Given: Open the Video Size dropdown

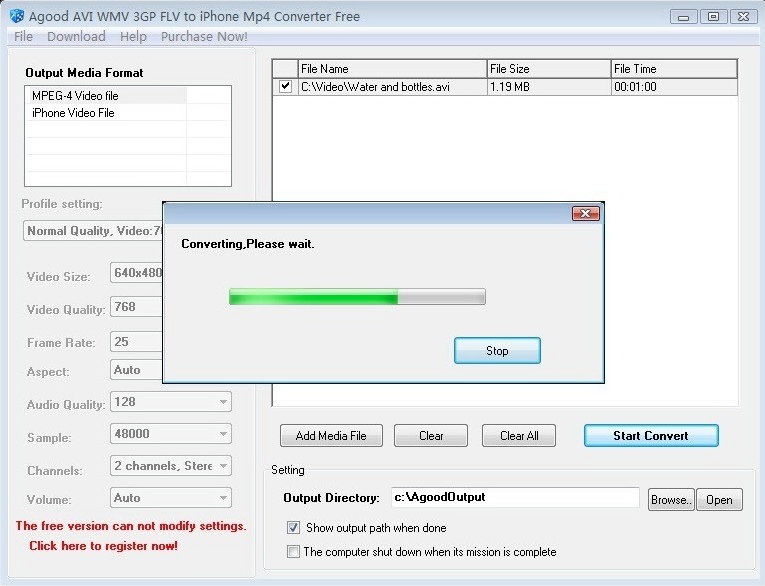Looking at the screenshot, I should [x=137, y=273].
